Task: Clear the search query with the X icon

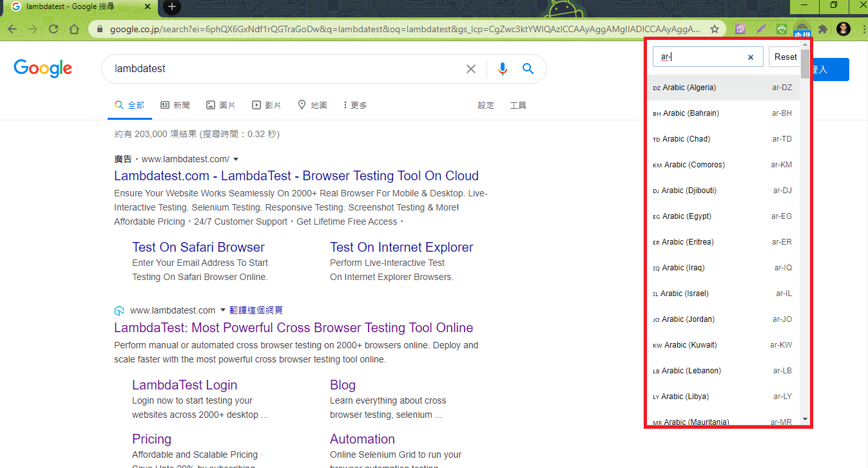Action: pyautogui.click(x=471, y=68)
